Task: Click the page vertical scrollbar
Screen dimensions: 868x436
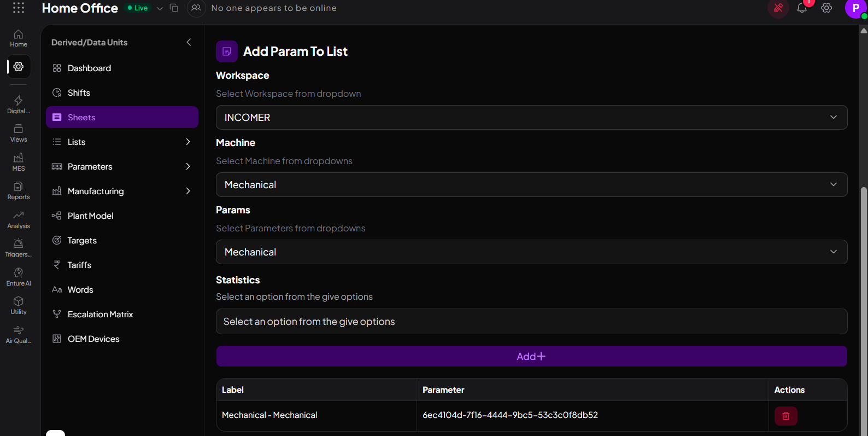Action: click(x=864, y=312)
